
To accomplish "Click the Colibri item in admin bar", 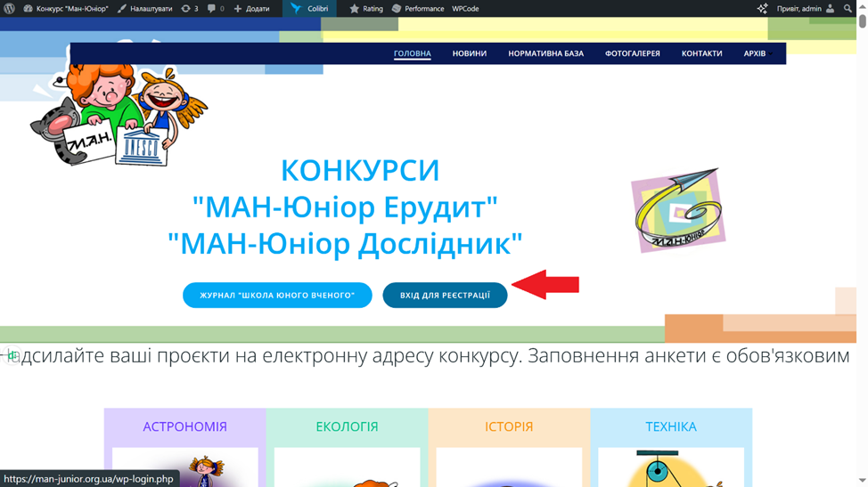I will pyautogui.click(x=309, y=9).
